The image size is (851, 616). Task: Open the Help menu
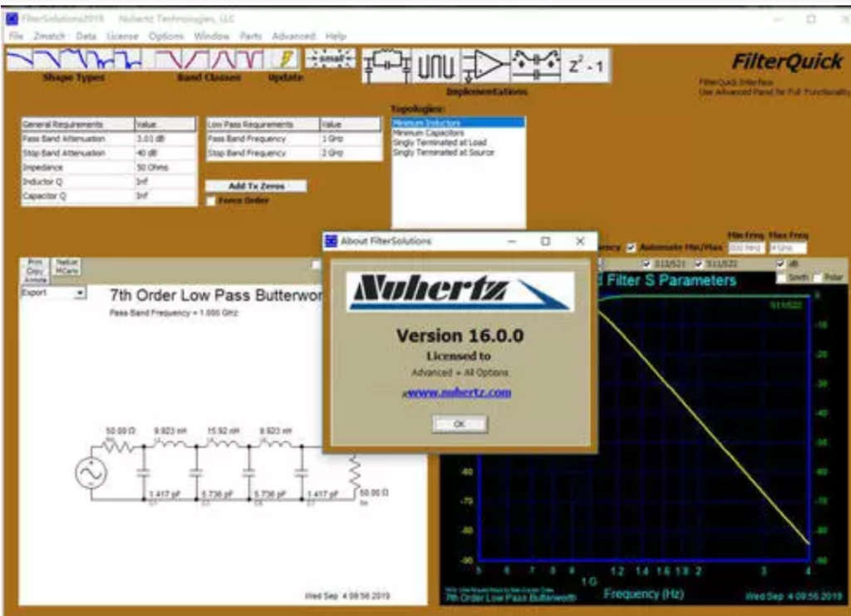point(336,37)
